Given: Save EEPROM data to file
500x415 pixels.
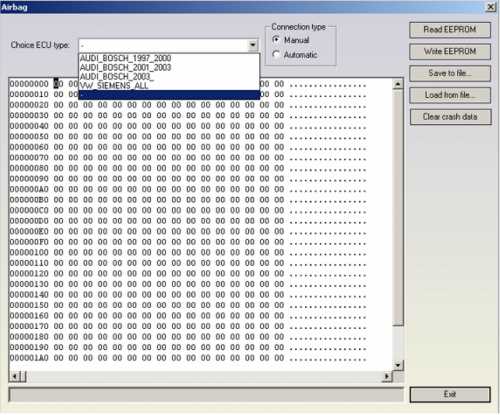Looking at the screenshot, I should [x=450, y=73].
